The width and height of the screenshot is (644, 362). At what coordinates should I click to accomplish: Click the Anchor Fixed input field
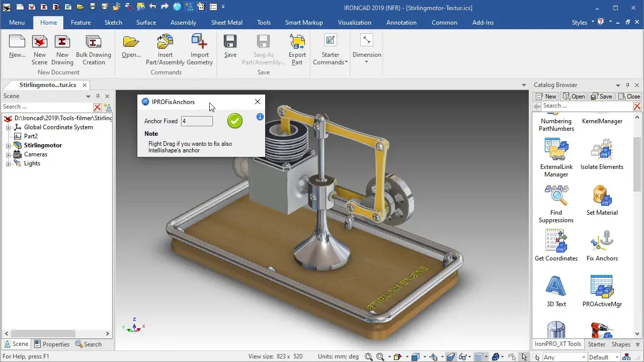[x=197, y=121]
